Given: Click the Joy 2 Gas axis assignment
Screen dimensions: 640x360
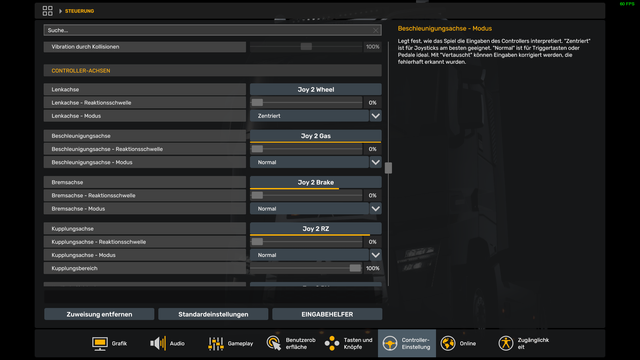Looking at the screenshot, I should [316, 136].
